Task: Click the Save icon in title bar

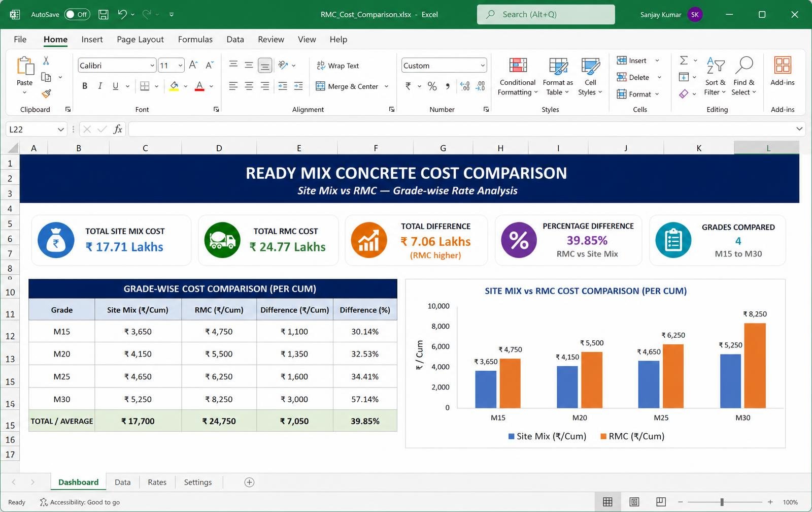Action: [104, 14]
